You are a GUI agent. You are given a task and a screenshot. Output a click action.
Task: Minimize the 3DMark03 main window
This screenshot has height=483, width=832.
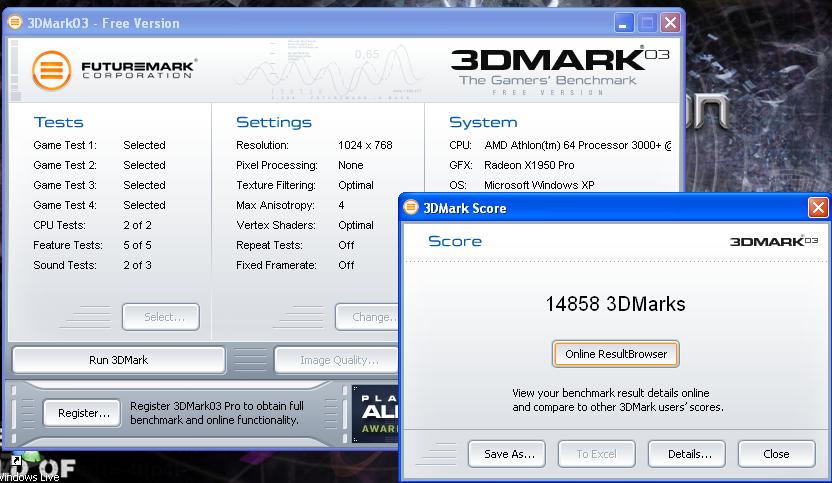coord(624,23)
